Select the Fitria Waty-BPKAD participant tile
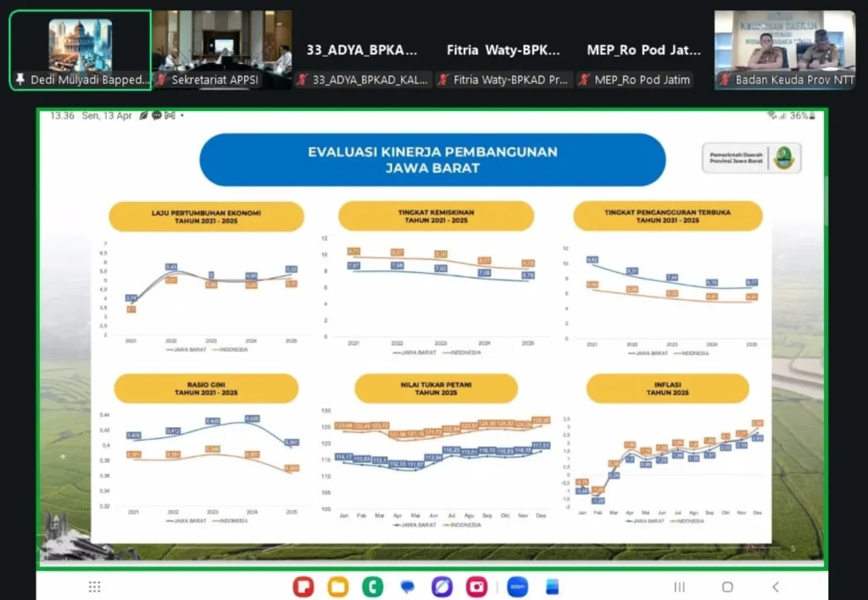 click(x=504, y=50)
